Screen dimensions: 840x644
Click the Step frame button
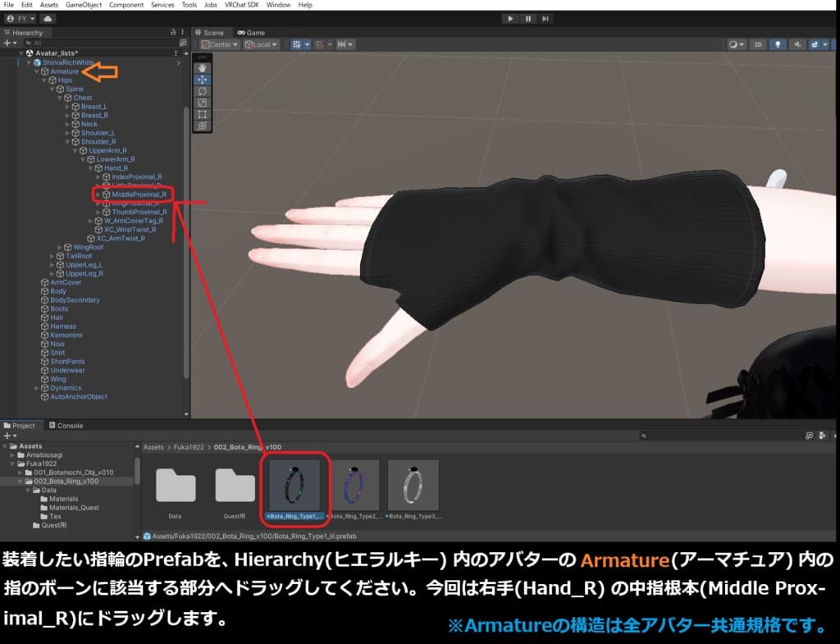coord(546,18)
